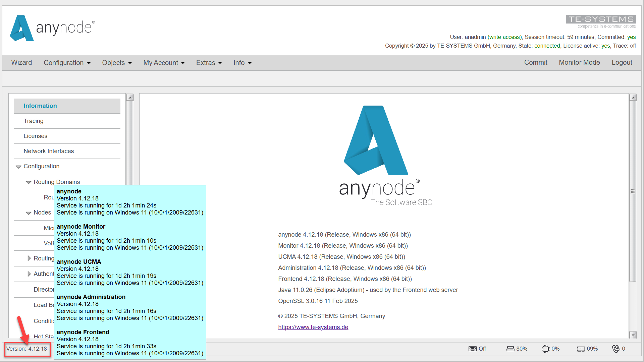The image size is (644, 362).
Task: Switch to the Tracing section
Action: pos(34,121)
